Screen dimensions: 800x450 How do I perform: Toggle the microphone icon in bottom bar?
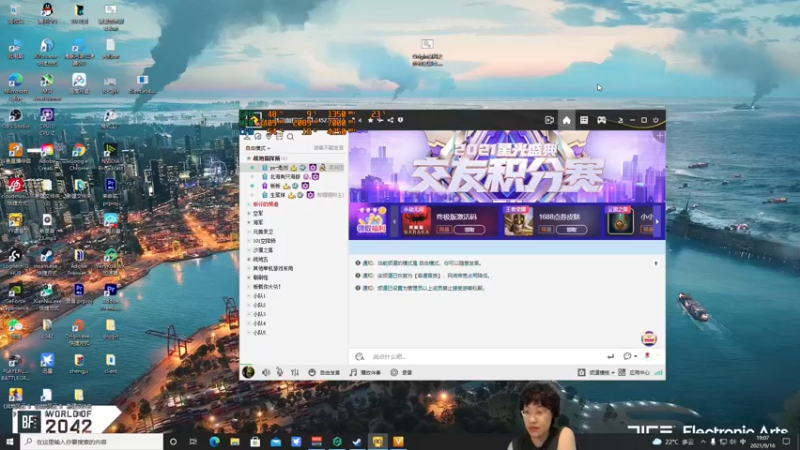click(280, 372)
